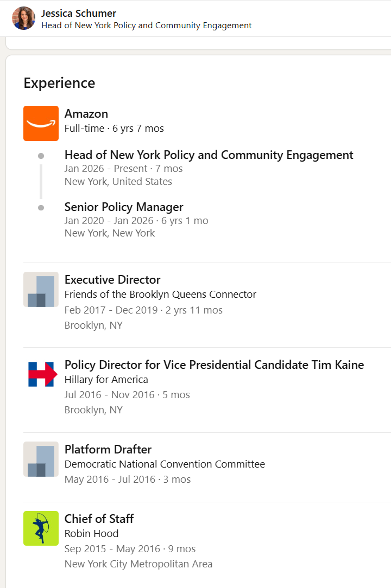391x588 pixels.
Task: Click the Senior Policy Manager position
Action: click(124, 207)
